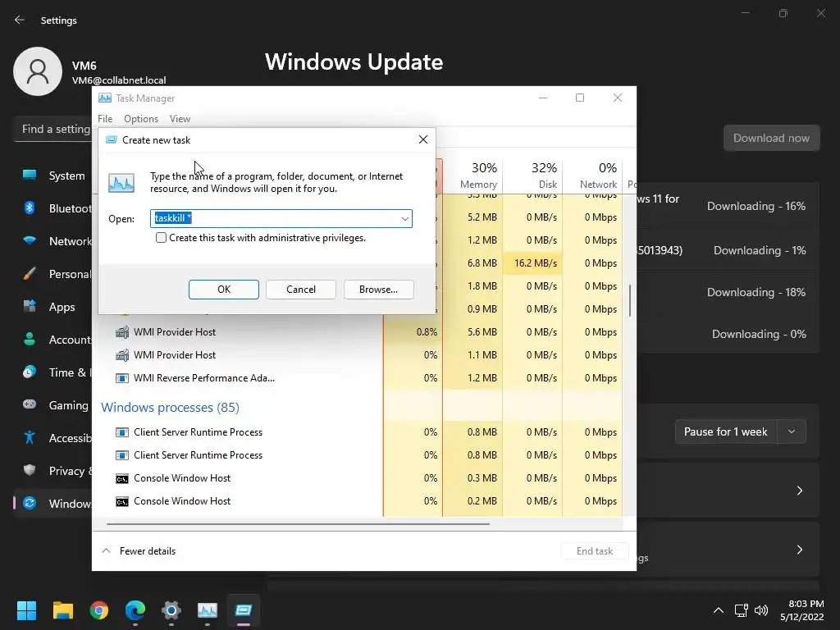Open the Options menu in Task Manager
This screenshot has width=840, height=630.
pyautogui.click(x=141, y=119)
